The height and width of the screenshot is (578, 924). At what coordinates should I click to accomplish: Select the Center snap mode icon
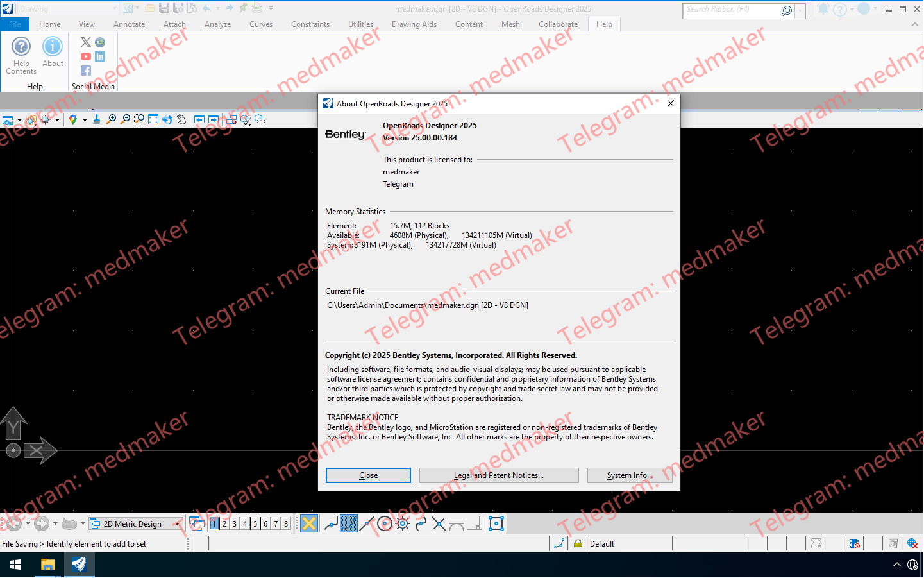(383, 524)
